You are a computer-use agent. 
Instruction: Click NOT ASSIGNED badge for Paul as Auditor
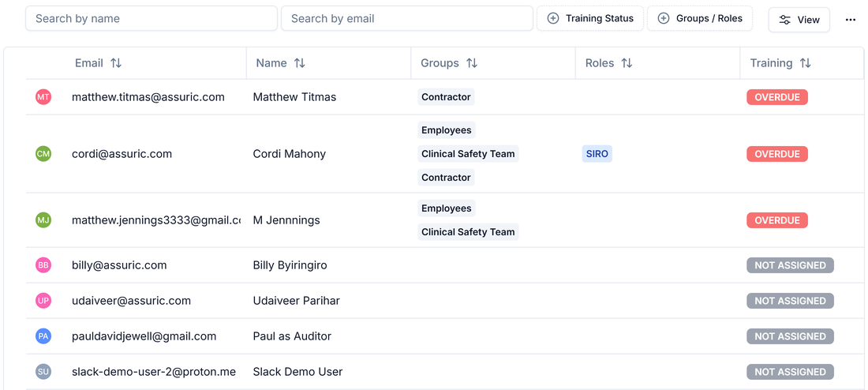pos(790,336)
